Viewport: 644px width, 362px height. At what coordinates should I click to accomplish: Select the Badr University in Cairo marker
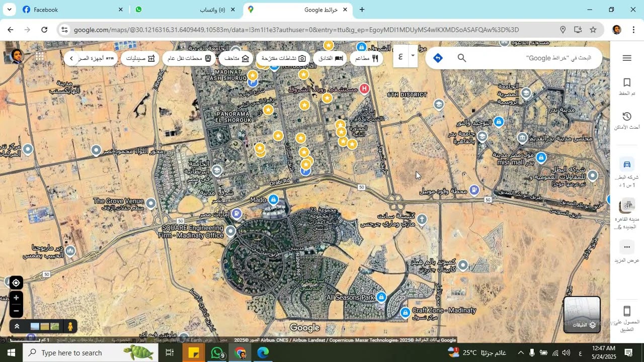click(x=482, y=136)
